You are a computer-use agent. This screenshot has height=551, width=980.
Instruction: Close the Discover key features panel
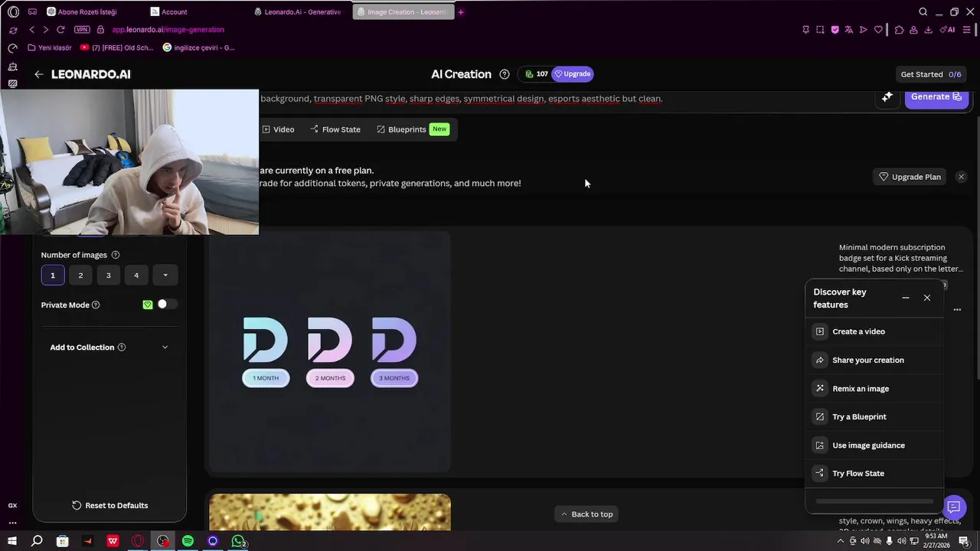(x=927, y=298)
